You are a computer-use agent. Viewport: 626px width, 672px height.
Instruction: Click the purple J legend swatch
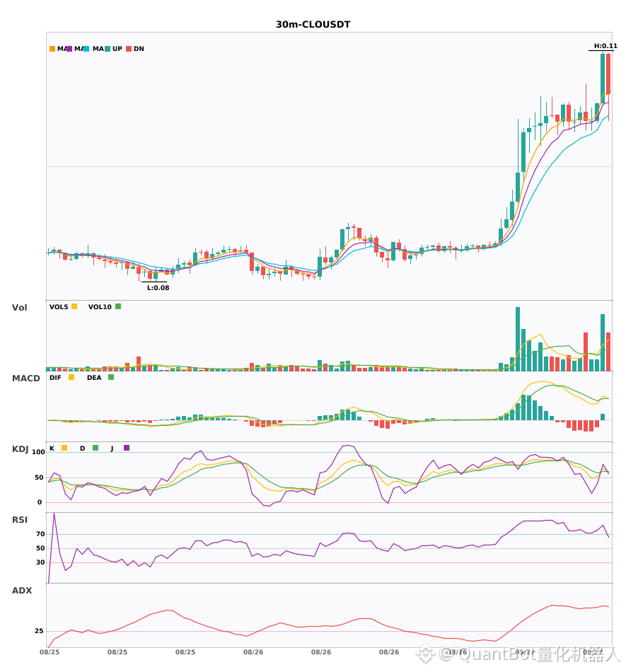click(127, 448)
